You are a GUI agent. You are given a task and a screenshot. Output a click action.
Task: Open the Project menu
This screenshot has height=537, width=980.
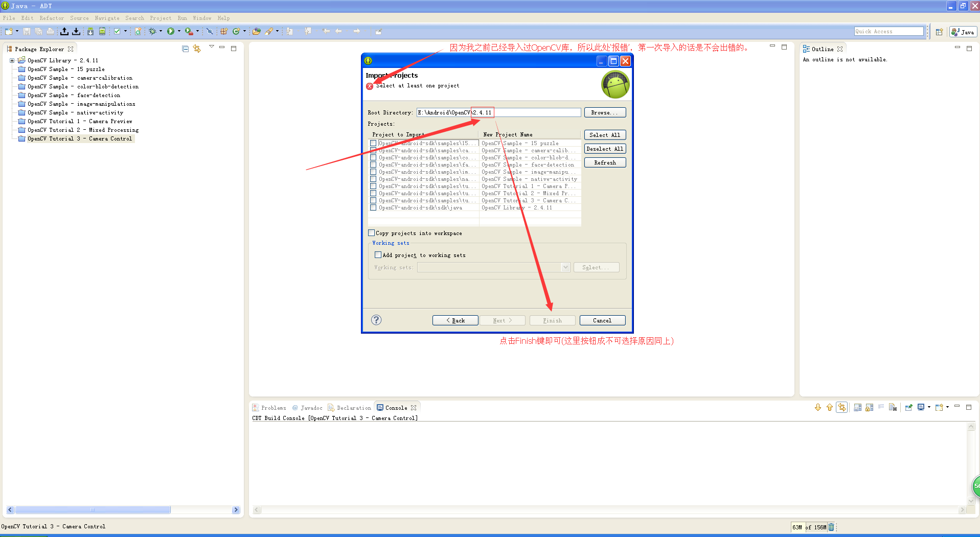click(x=161, y=18)
